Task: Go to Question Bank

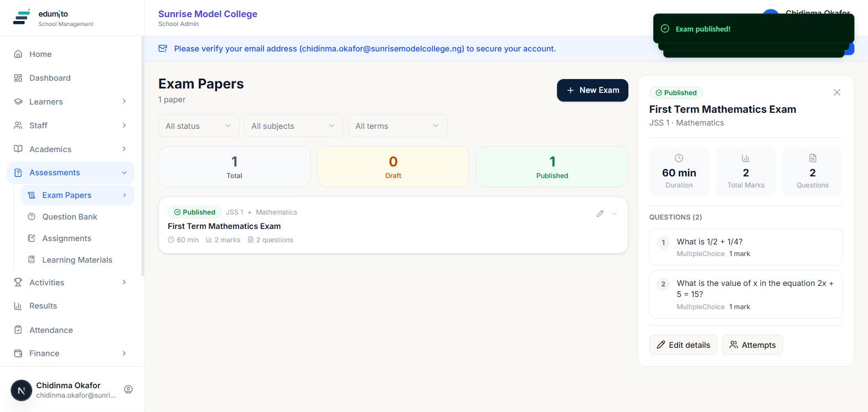Action: (x=77, y=217)
